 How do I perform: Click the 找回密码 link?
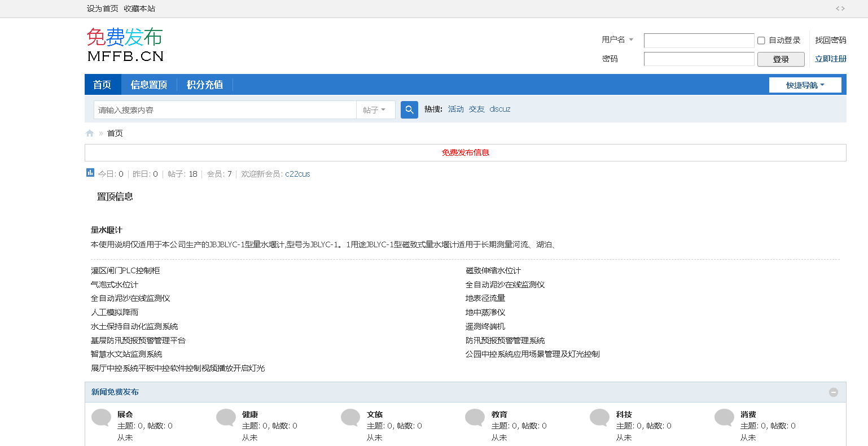(830, 40)
